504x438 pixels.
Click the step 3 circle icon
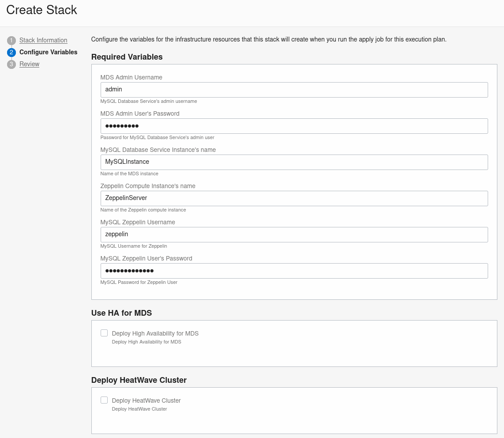[11, 64]
